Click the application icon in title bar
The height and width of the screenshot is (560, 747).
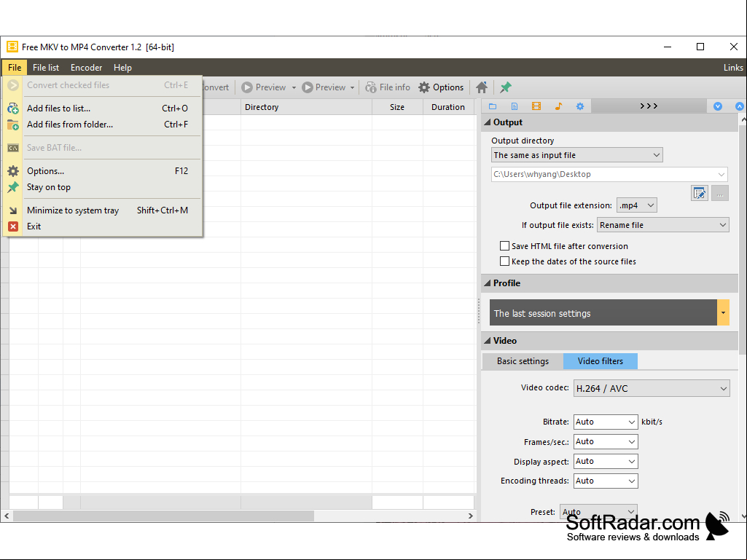[x=12, y=47]
